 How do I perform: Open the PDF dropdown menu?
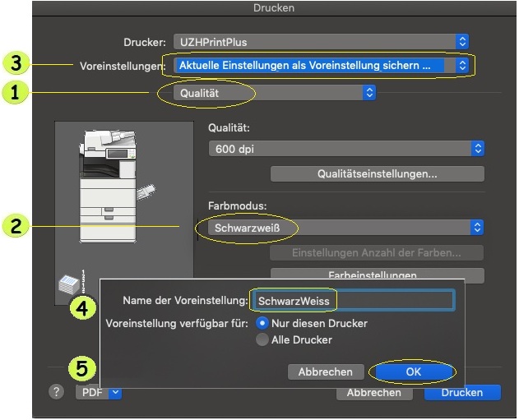coord(99,392)
